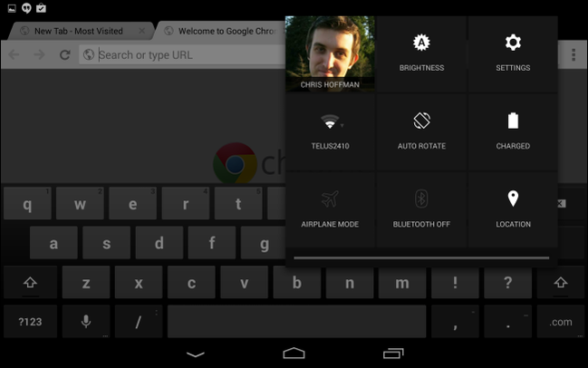Switch to Welcome to Google Chrome tab

tap(221, 31)
